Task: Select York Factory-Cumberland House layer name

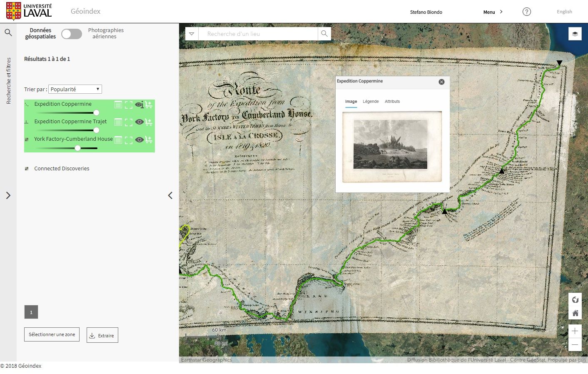Action: coord(73,139)
